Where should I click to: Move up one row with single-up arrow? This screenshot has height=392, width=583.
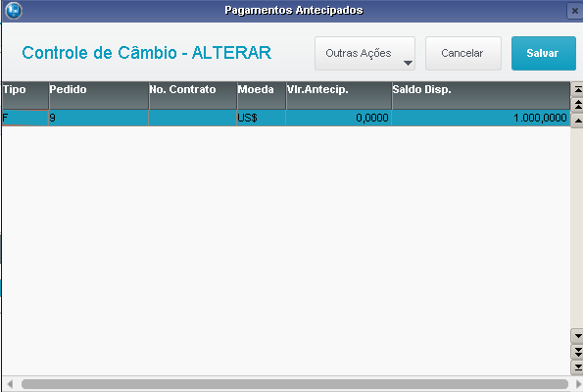click(x=577, y=121)
